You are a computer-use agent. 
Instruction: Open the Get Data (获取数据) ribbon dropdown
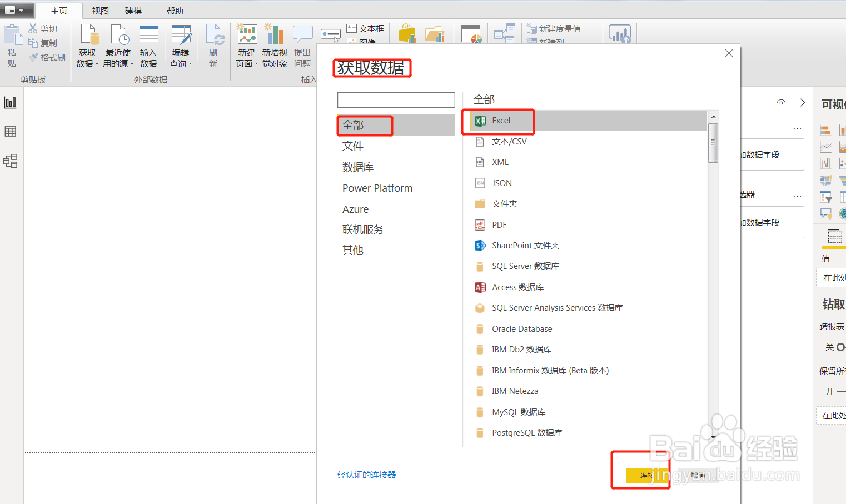pyautogui.click(x=87, y=46)
